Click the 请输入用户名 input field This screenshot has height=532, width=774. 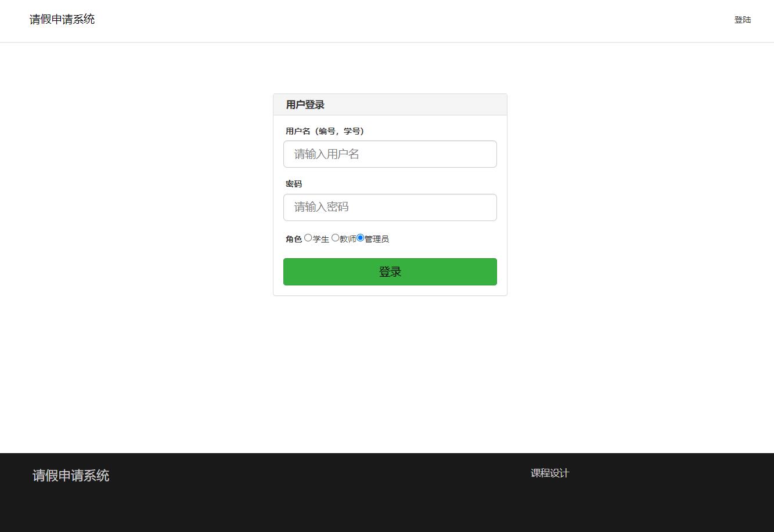pos(390,154)
